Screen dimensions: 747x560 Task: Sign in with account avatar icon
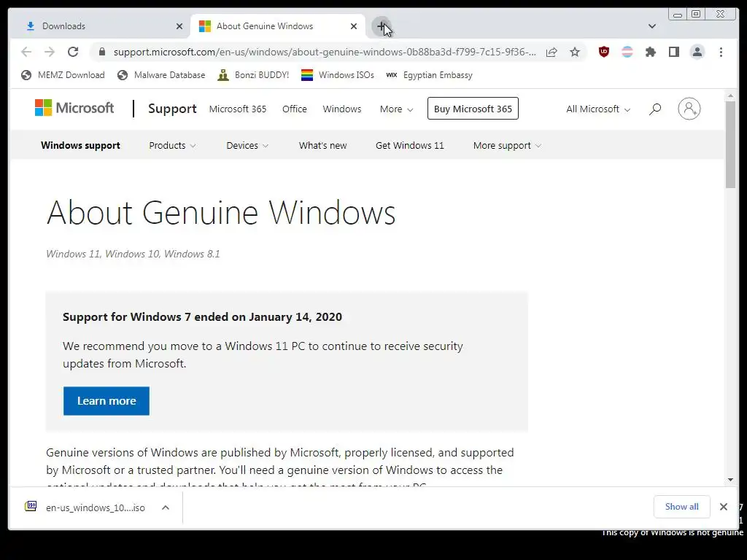[x=689, y=109]
